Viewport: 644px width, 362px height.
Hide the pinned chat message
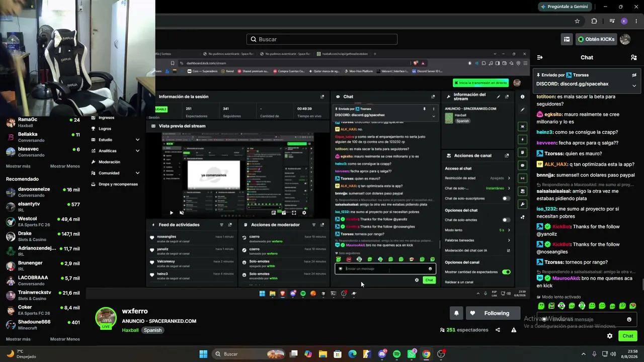point(634,75)
